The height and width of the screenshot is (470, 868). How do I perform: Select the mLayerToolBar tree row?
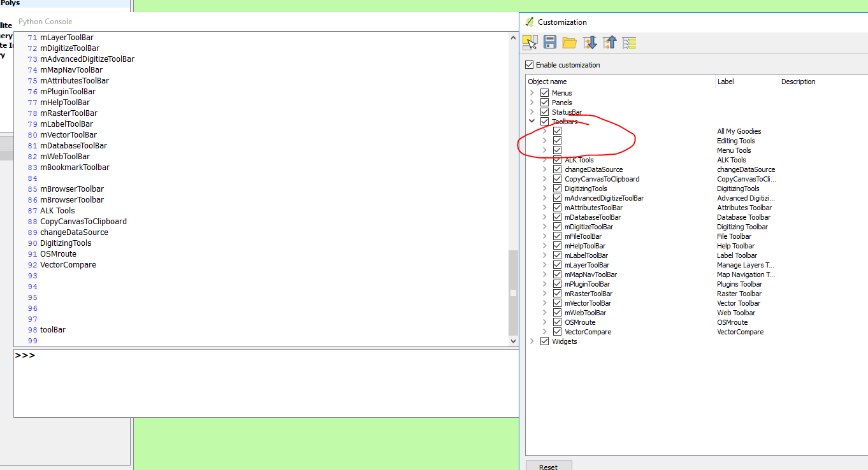[697, 265]
